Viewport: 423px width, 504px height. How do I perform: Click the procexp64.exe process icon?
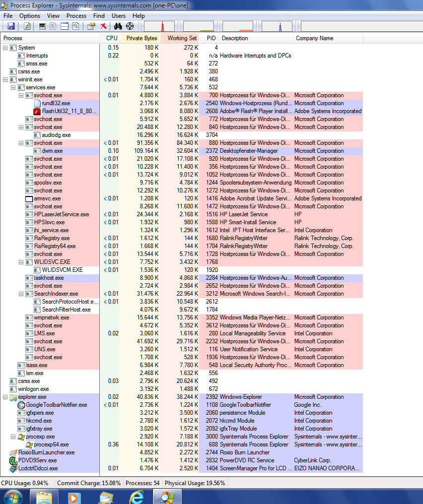tap(29, 445)
